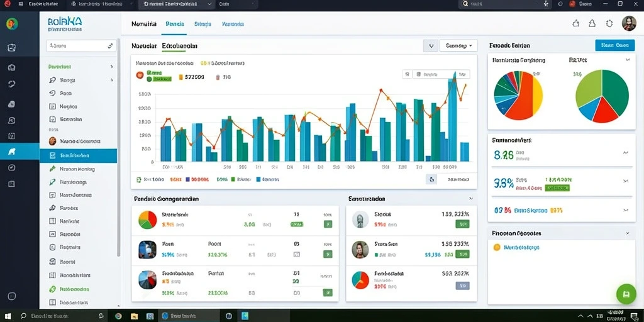
Task: Click the refresh icon below the bar chart
Action: tap(431, 179)
